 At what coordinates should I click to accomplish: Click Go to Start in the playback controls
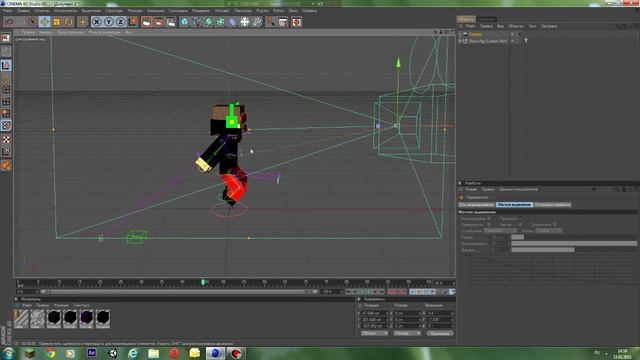coord(348,292)
